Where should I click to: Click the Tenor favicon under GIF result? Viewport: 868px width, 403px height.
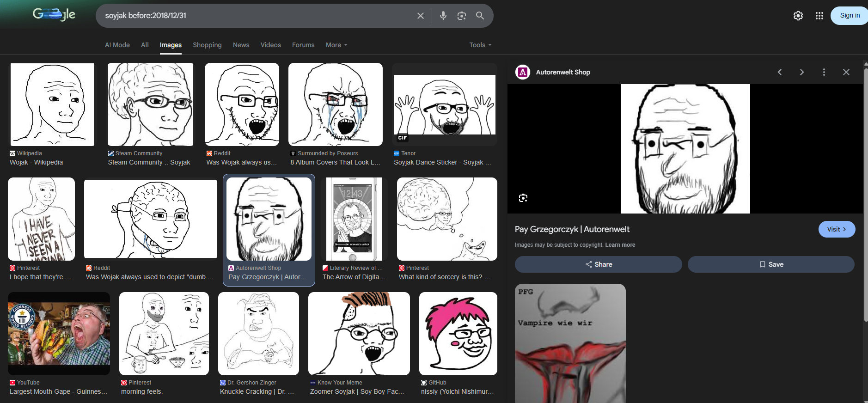click(x=397, y=153)
